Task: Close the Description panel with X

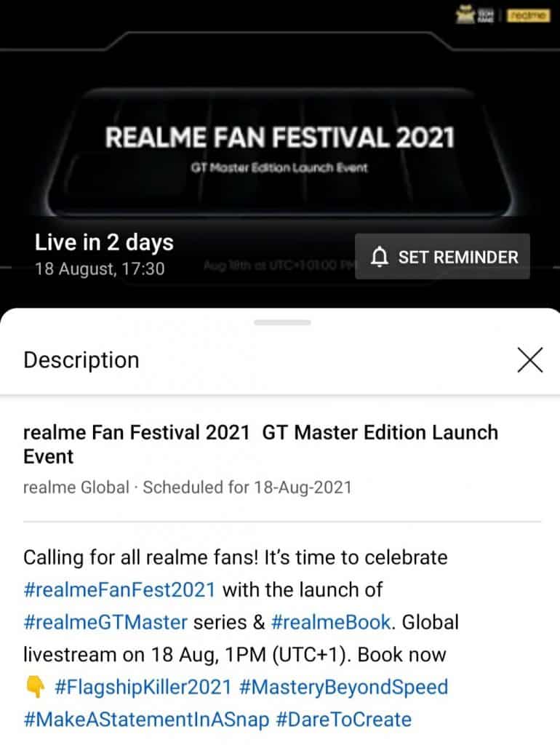Action: coord(529,359)
